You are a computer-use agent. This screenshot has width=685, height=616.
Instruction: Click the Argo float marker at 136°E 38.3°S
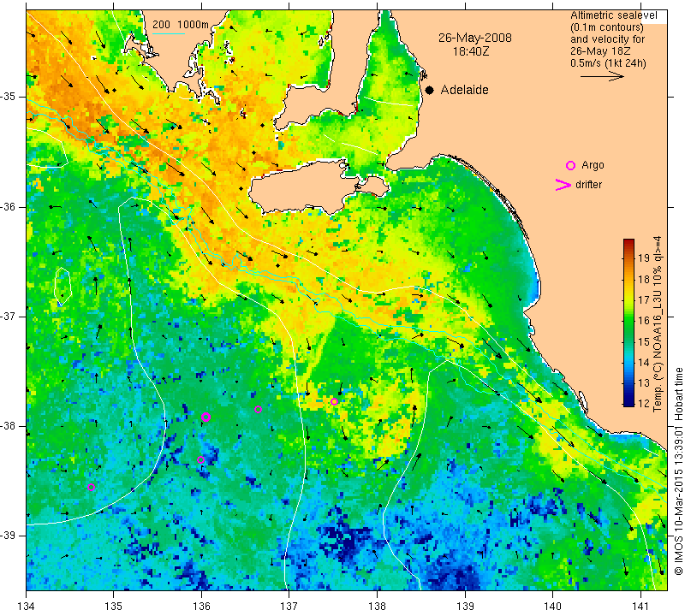pyautogui.click(x=201, y=459)
